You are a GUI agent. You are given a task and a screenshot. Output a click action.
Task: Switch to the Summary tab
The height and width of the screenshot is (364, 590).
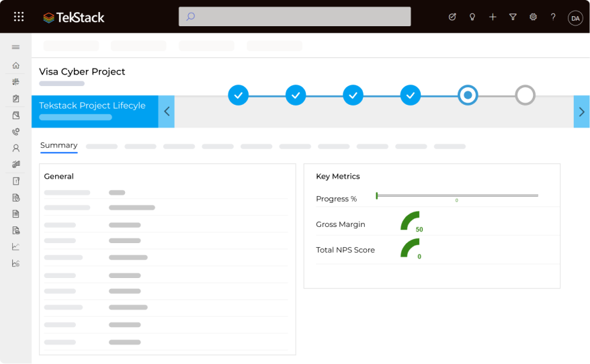coord(58,146)
